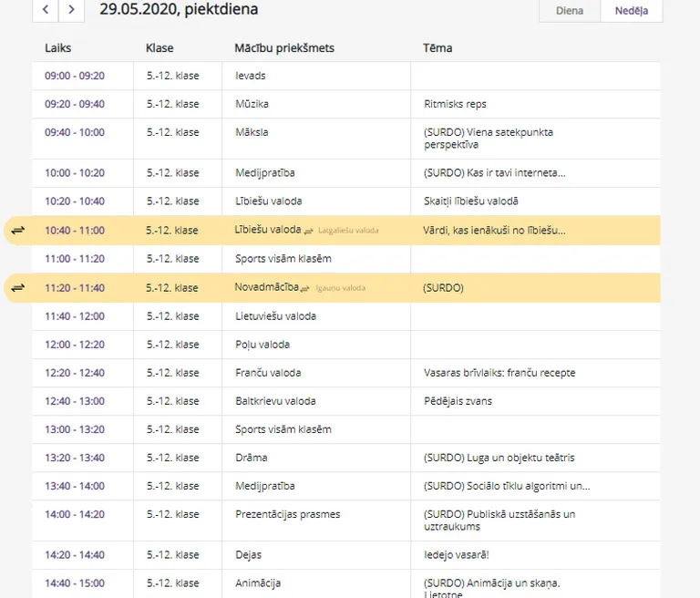Open the 13:00 - 13:20 time slot
Viewport: 700px width, 598px height.
click(x=75, y=429)
